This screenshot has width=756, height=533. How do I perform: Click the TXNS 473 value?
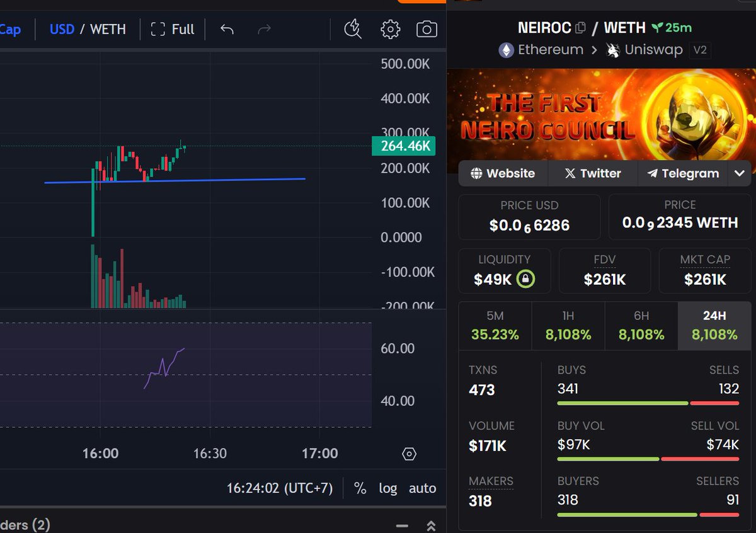482,390
